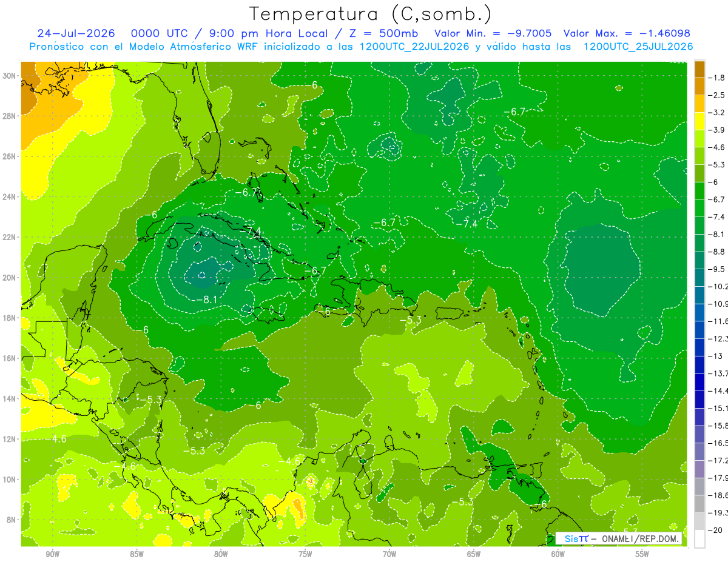Image resolution: width=728 pixels, height=562 pixels.
Task: Click the colorbar label "-15.8"
Action: click(718, 426)
